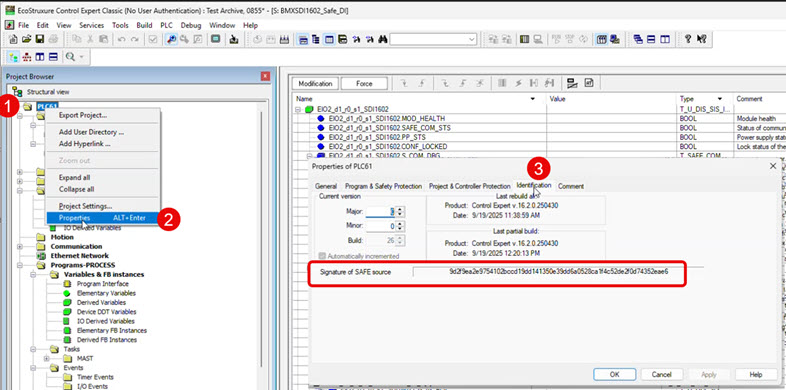Select Ethernet Network in project tree
Screen dimensions: 786x390
pyautogui.click(x=79, y=256)
